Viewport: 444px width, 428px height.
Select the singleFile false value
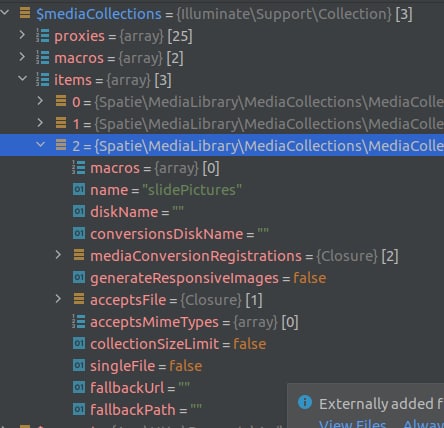click(x=186, y=366)
